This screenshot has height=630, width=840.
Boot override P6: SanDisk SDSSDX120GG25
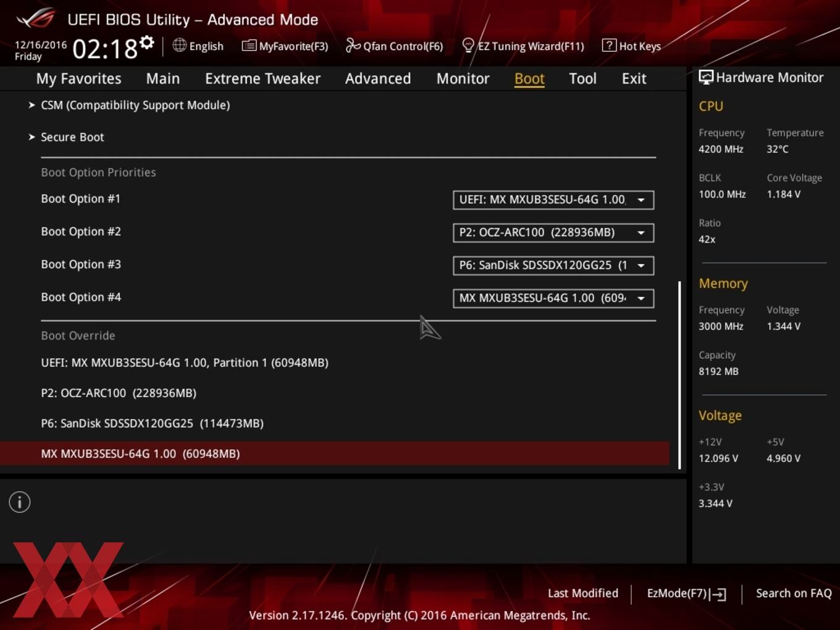(x=152, y=423)
